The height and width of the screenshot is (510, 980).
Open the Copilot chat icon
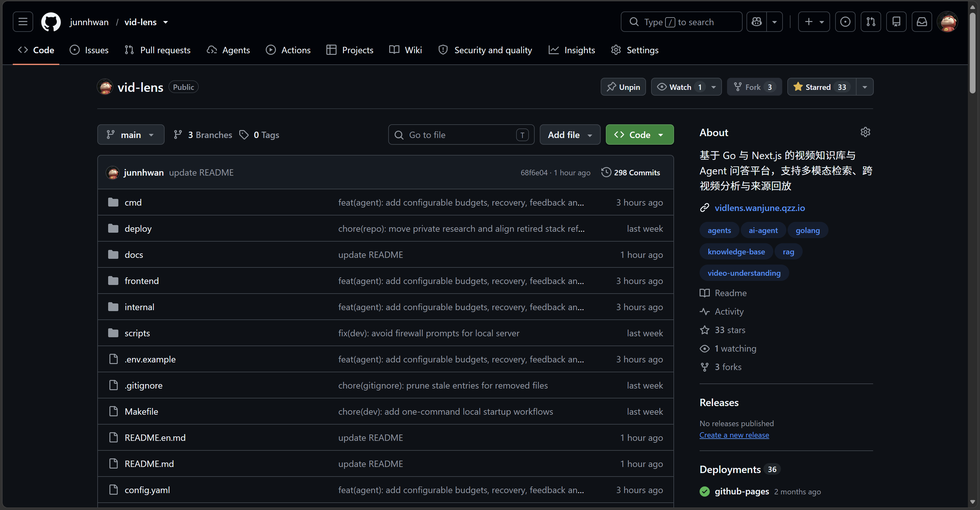[757, 22]
